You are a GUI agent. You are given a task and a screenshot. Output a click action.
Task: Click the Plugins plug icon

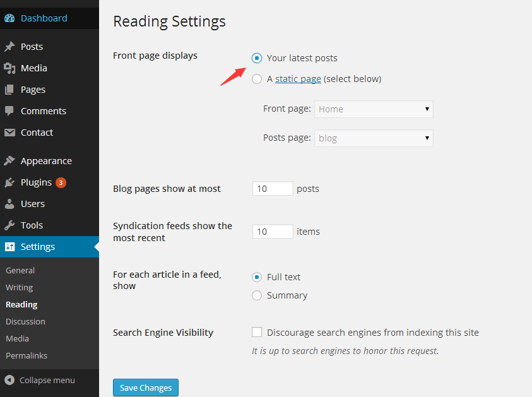point(9,182)
